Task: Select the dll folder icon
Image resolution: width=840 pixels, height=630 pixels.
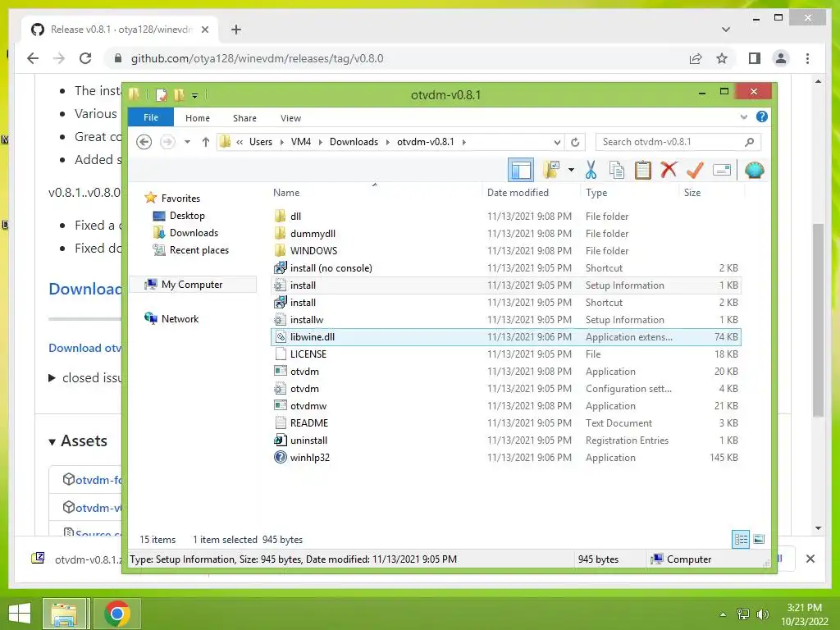Action: click(x=280, y=216)
